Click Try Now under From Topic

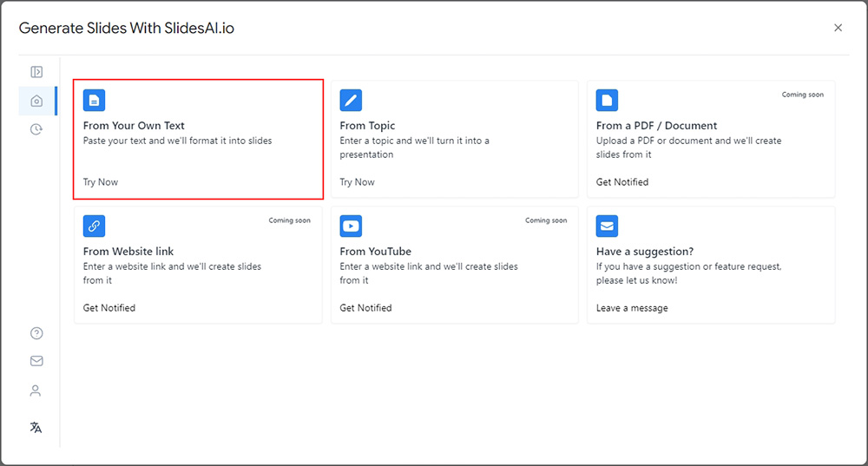point(357,182)
